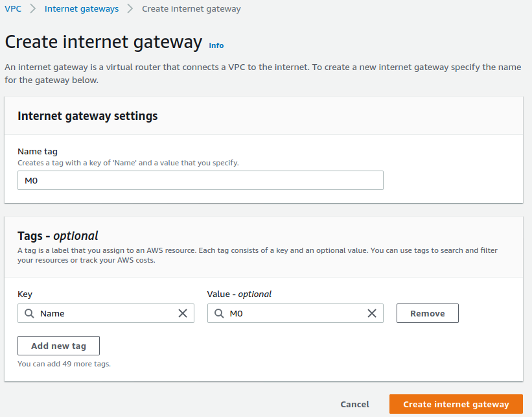Open the Internet gateways breadcrumb link

click(x=82, y=8)
